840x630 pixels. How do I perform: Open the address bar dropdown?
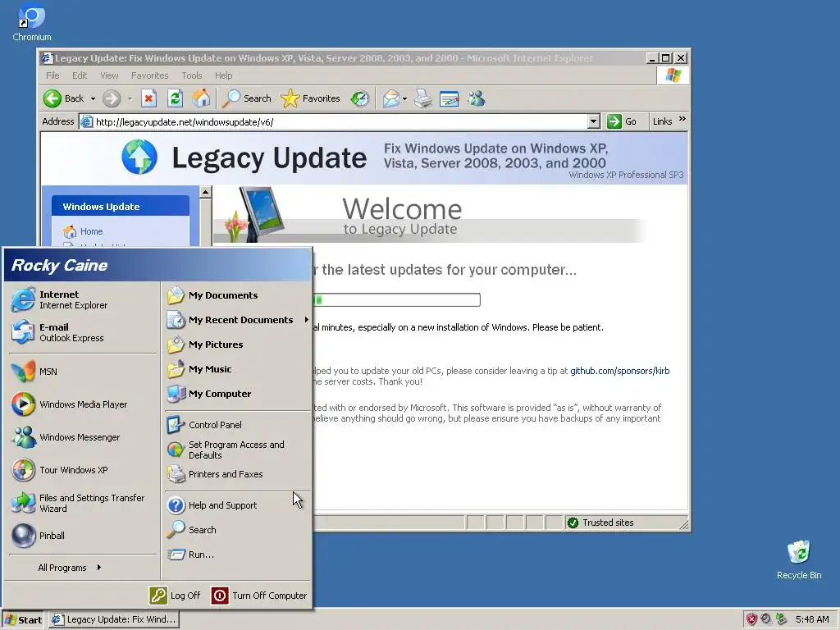(594, 122)
